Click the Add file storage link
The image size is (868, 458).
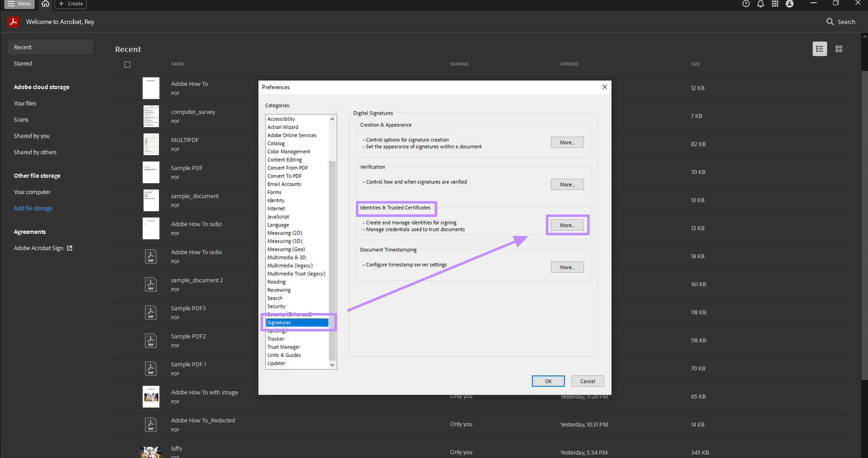pyautogui.click(x=33, y=209)
